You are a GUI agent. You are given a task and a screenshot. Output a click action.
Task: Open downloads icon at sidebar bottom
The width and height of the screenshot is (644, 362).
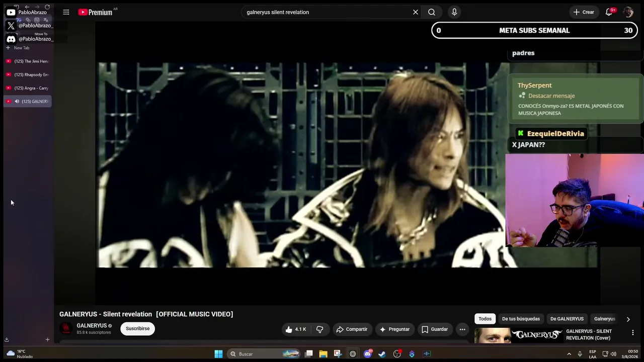click(7, 339)
